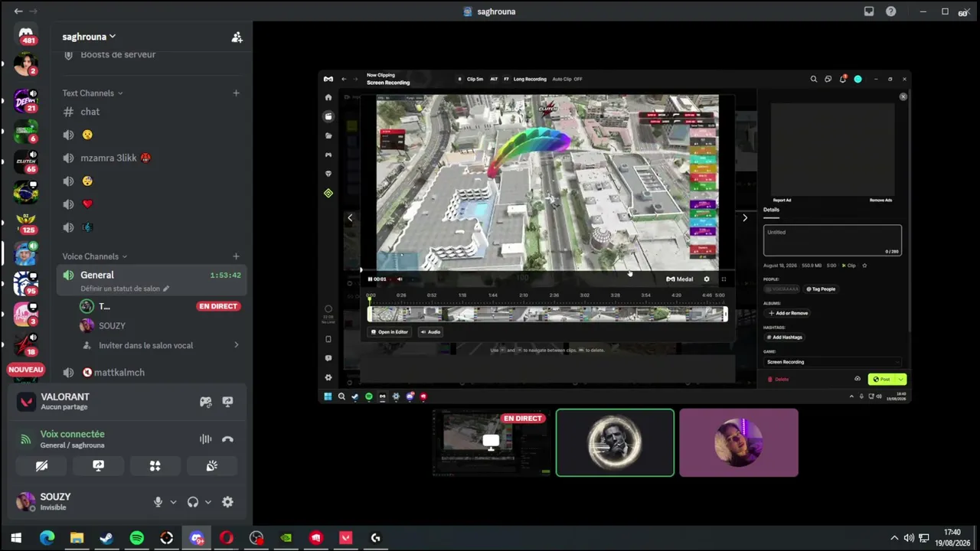Click the Add Hashtags button
This screenshot has width=980, height=551.
[x=785, y=337]
